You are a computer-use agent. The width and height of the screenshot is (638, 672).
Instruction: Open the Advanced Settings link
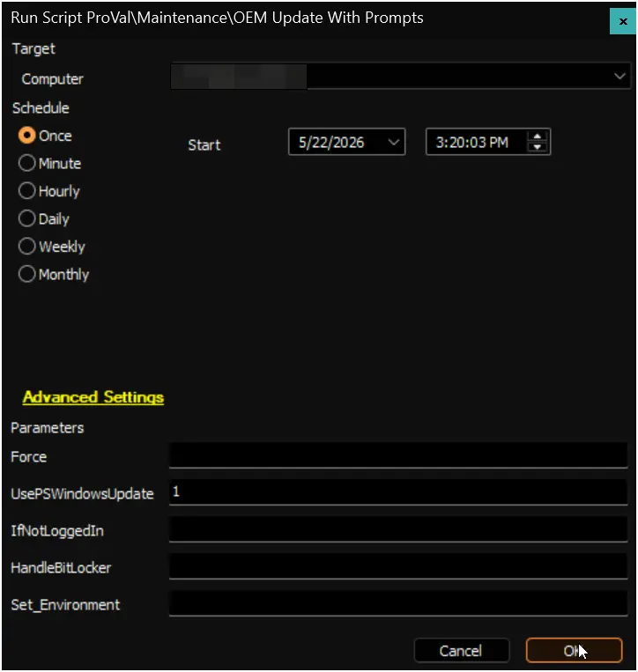click(93, 397)
